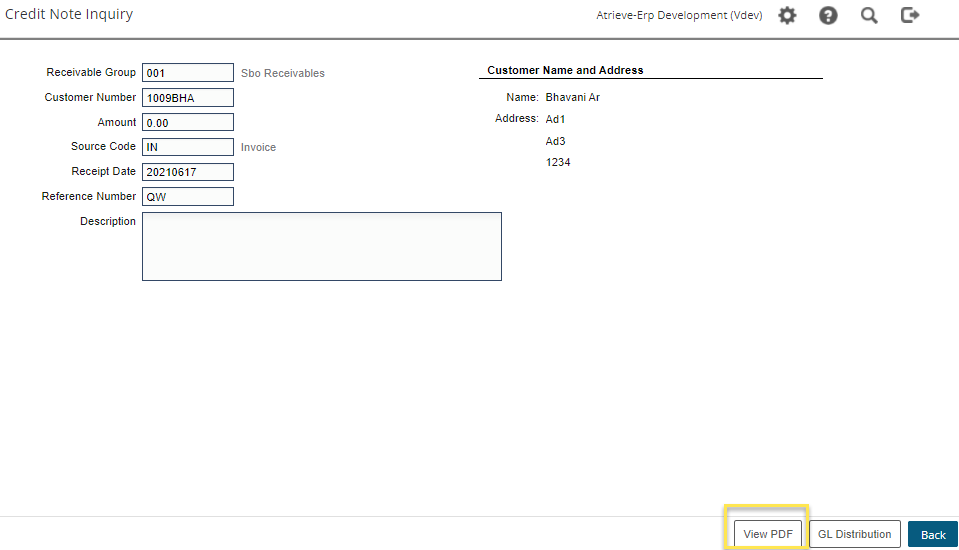Click the Receipt Date field
Viewport: 959px width, 550px height.
(x=188, y=172)
